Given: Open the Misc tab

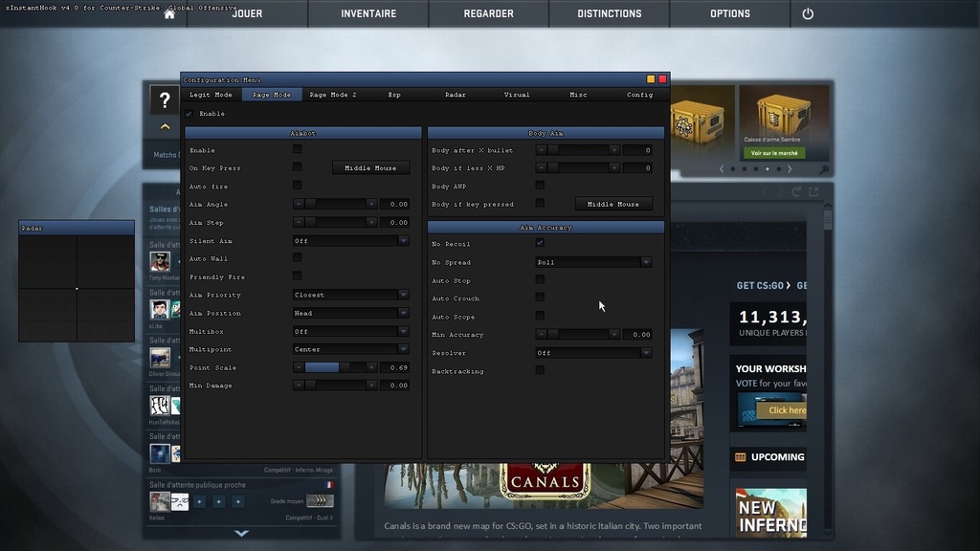Looking at the screenshot, I should [x=578, y=95].
